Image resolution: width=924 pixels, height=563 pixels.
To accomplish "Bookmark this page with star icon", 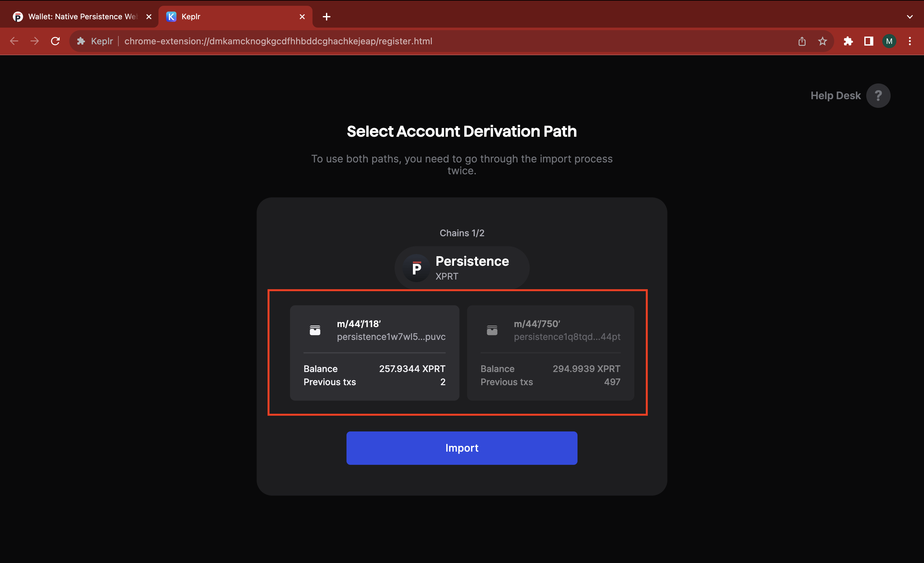I will pyautogui.click(x=822, y=41).
